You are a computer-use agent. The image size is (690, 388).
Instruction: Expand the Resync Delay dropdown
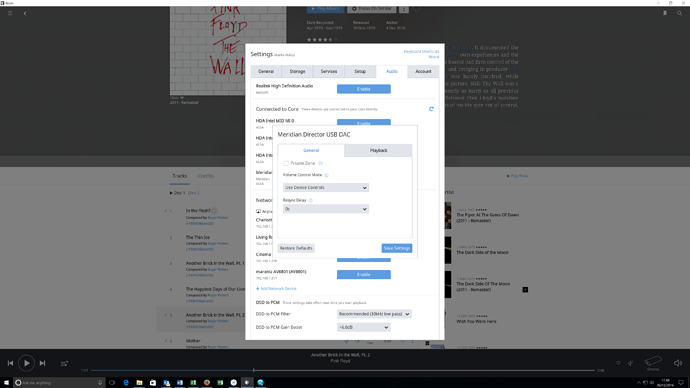tap(326, 209)
